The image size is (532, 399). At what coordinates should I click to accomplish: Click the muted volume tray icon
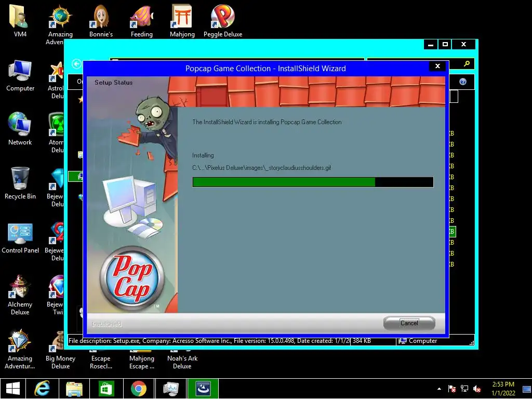point(477,389)
